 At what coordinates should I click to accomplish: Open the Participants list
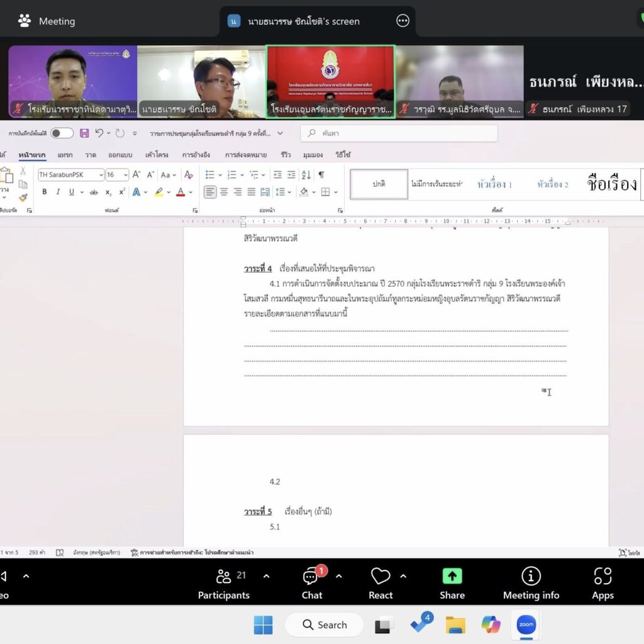tap(224, 584)
